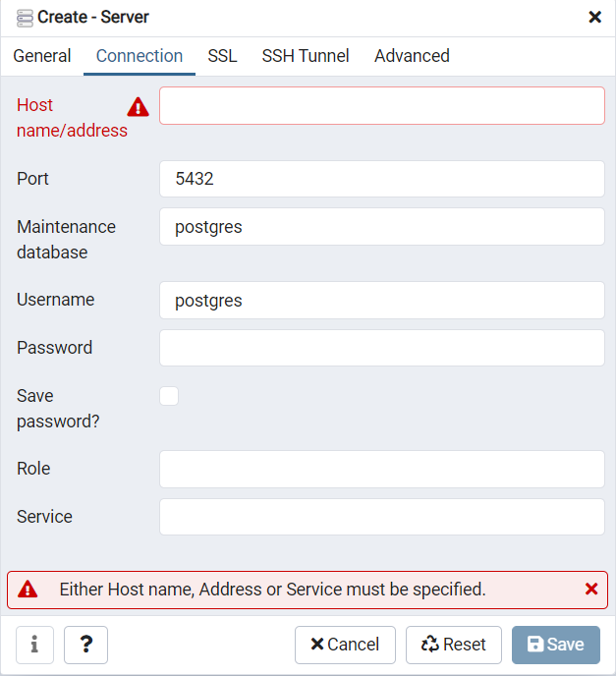The height and width of the screenshot is (676, 616).
Task: Select the Connection tab
Action: pyautogui.click(x=140, y=56)
